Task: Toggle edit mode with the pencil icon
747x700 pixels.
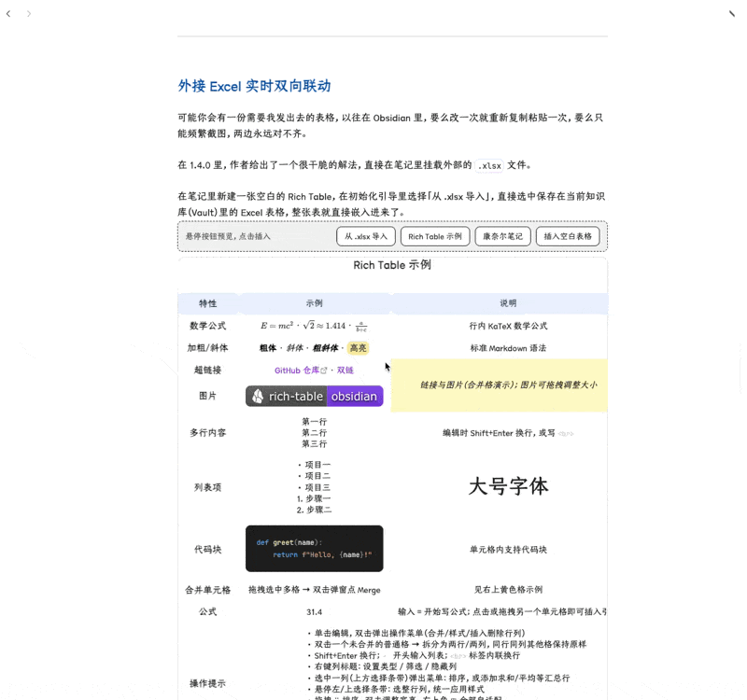Action: point(732,13)
